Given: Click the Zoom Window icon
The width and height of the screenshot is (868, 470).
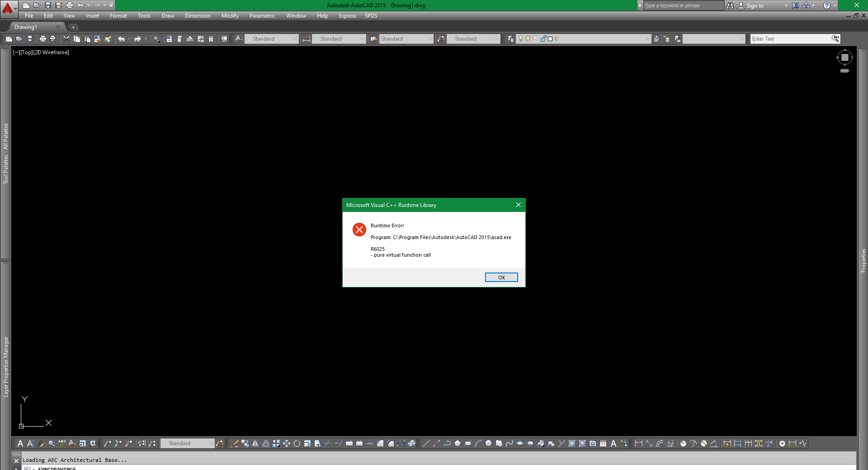Looking at the screenshot, I should coord(156,39).
